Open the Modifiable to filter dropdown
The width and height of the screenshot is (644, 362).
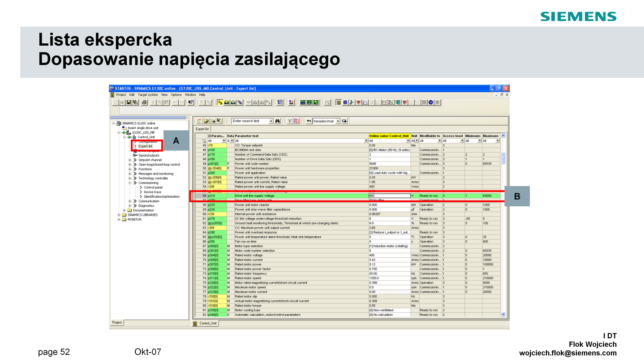[x=439, y=141]
